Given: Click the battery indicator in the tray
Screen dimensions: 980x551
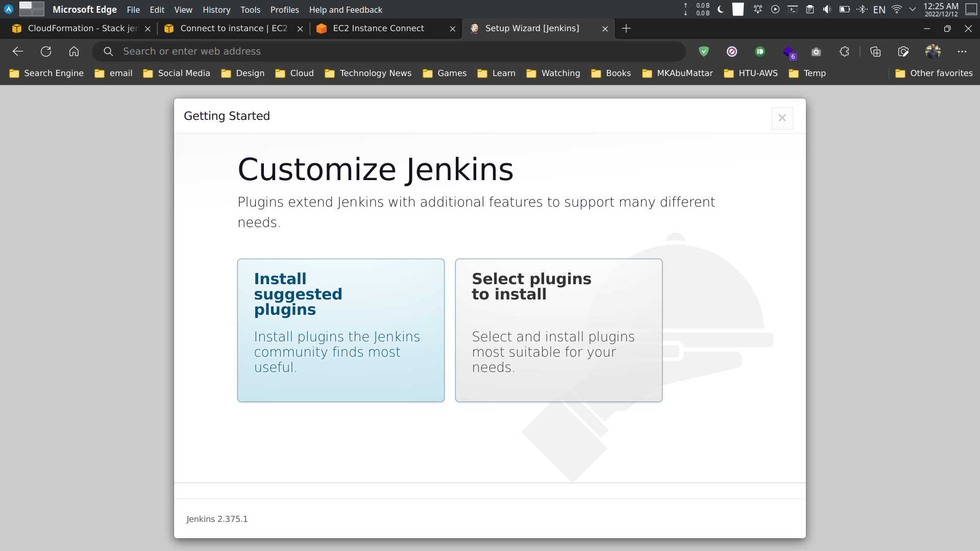Looking at the screenshot, I should pyautogui.click(x=845, y=9).
